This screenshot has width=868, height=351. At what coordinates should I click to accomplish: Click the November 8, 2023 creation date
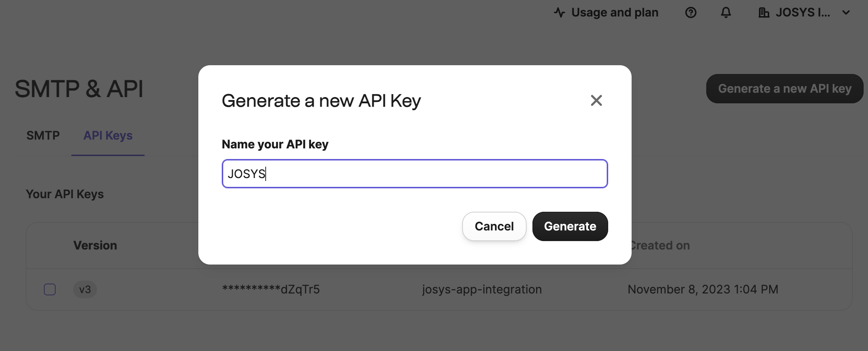tap(703, 289)
